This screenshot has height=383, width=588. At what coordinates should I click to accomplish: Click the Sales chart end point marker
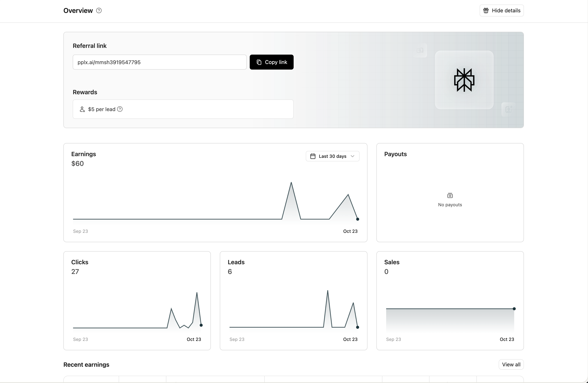(x=514, y=309)
